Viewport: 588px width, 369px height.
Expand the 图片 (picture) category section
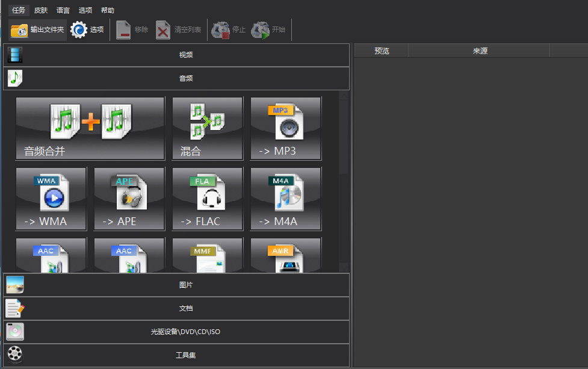185,285
